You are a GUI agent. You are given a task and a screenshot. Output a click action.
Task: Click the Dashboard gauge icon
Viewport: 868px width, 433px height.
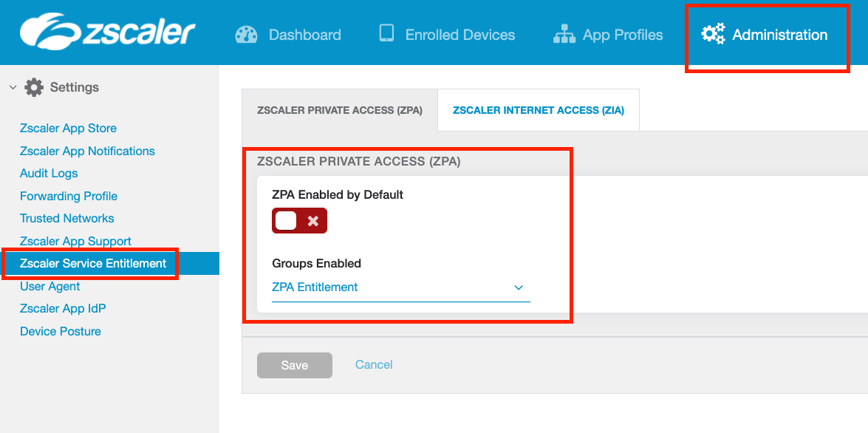[246, 35]
